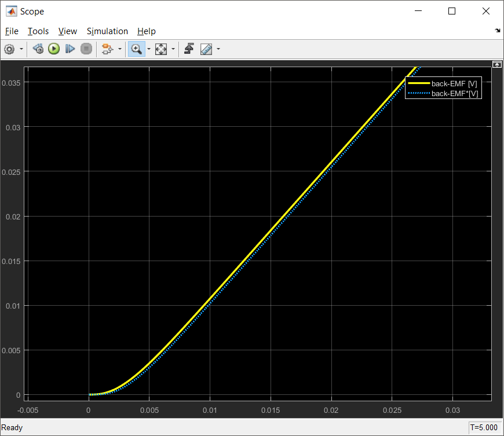Click the 0.005 y-axis tick label
Image resolution: width=504 pixels, height=436 pixels.
[11, 350]
